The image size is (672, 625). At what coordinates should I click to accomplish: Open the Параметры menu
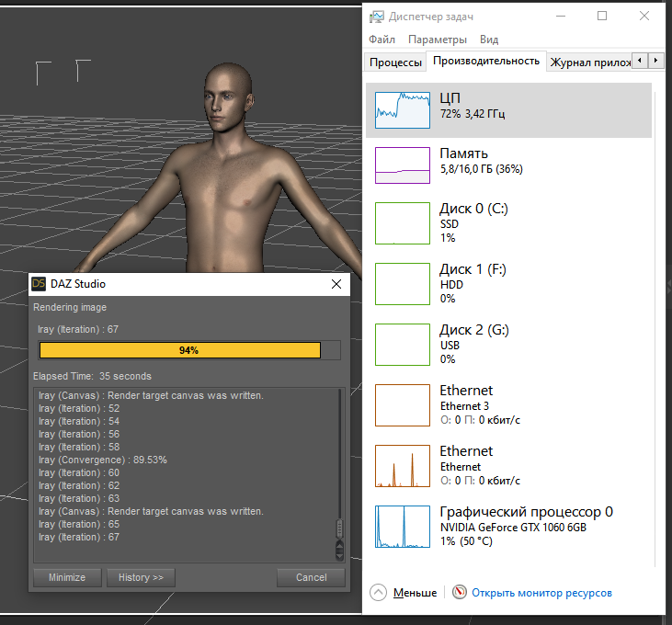[x=438, y=40]
